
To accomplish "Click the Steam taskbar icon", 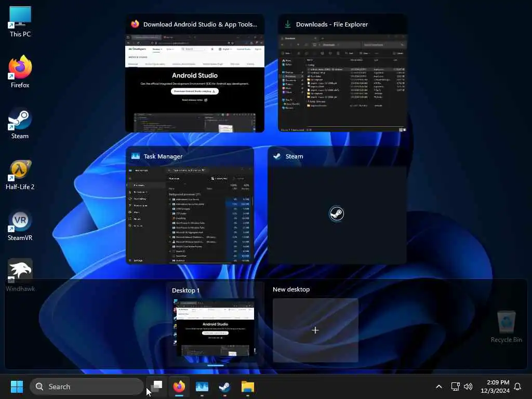I will [x=224, y=387].
